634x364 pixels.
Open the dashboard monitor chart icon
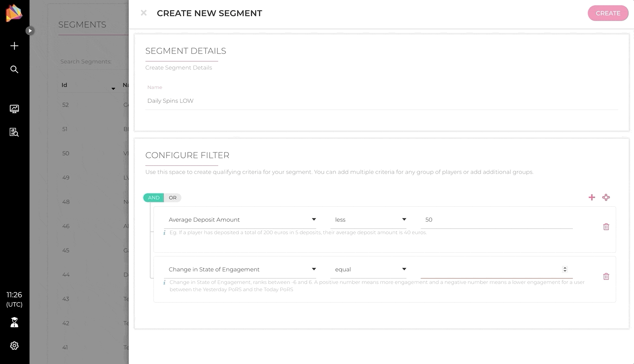coord(14,109)
